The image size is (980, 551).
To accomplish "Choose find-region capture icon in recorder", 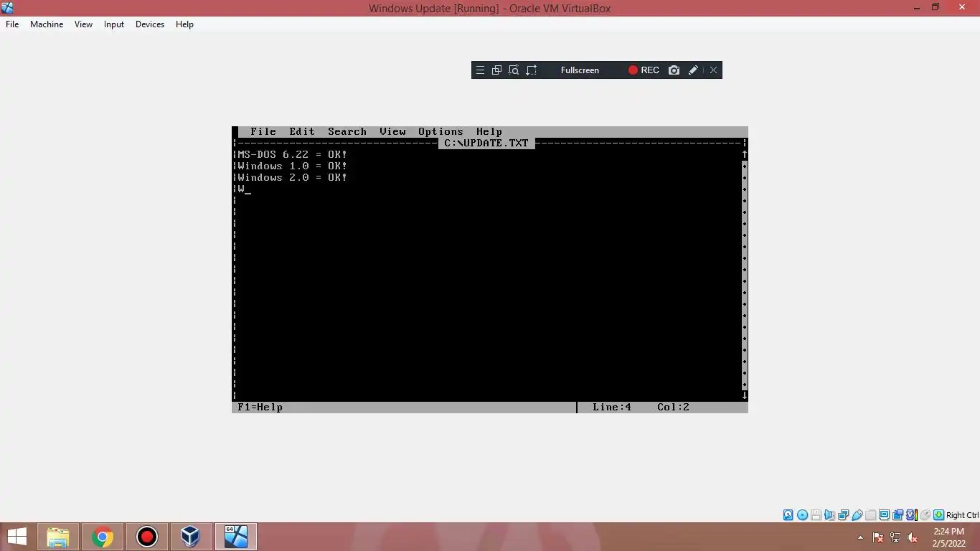I will [x=514, y=70].
